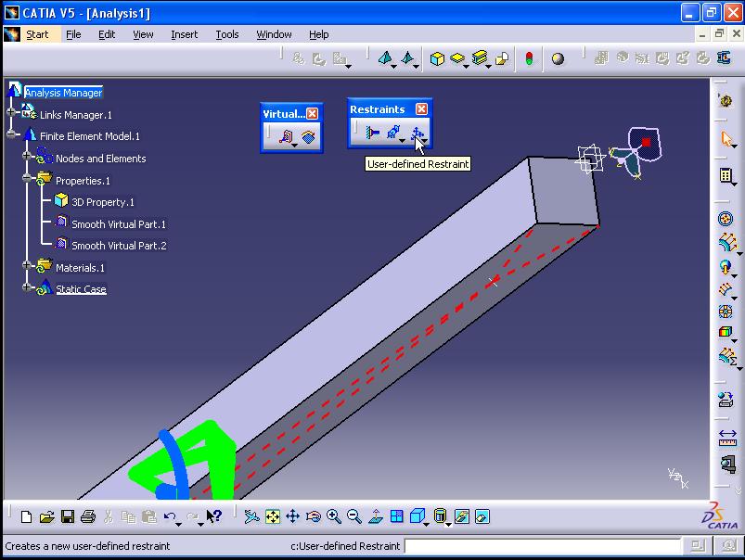745x560 pixels.
Task: Select the Zoom In tool
Action: point(332,516)
